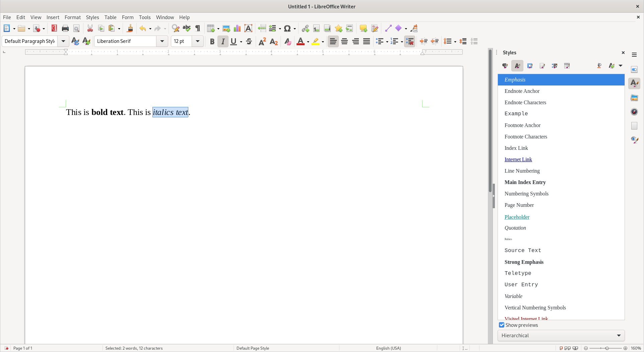Toggle formatting marks display
This screenshot has height=352, width=644.
pyautogui.click(x=197, y=28)
